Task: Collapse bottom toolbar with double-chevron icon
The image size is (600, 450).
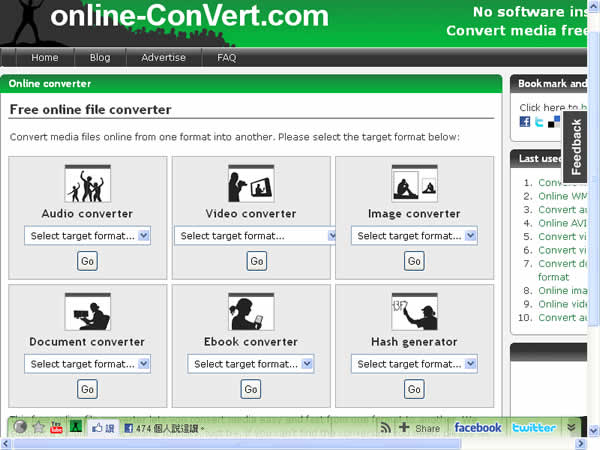Action: pyautogui.click(x=571, y=427)
